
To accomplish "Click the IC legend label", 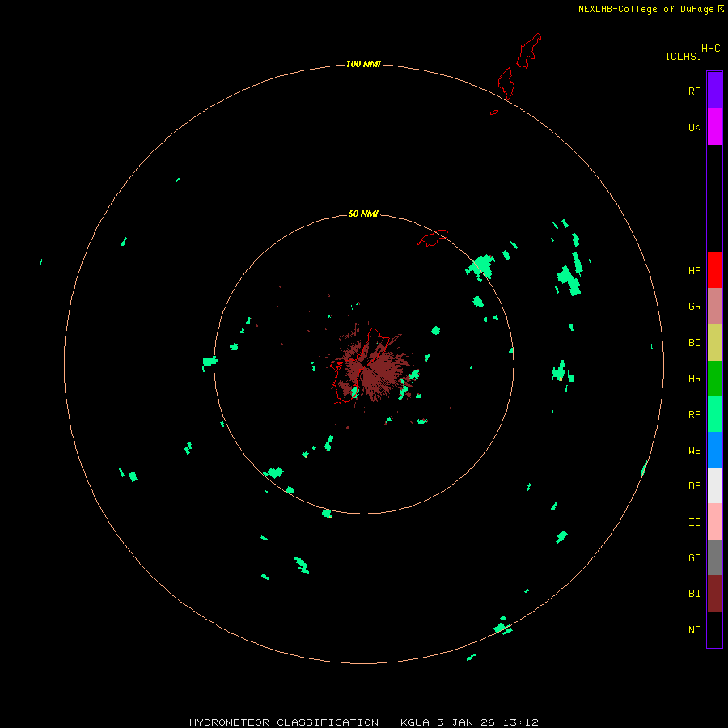I will tap(694, 522).
